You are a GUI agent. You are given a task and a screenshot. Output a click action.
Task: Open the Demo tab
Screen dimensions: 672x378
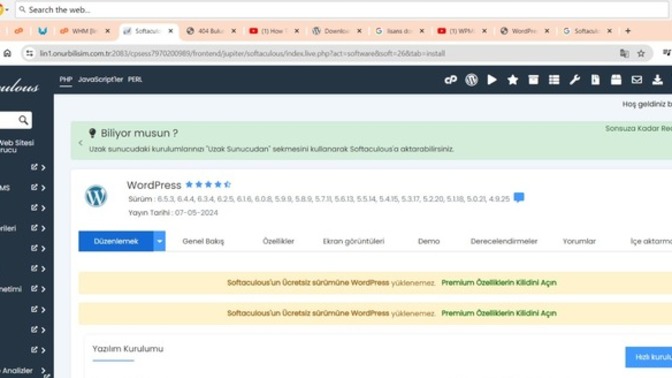pos(429,241)
